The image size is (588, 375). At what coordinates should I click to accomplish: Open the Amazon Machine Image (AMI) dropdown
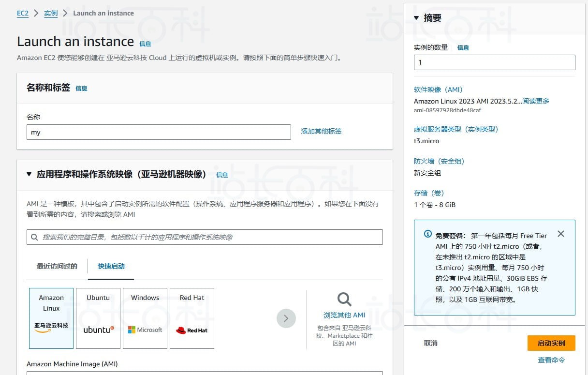204,374
